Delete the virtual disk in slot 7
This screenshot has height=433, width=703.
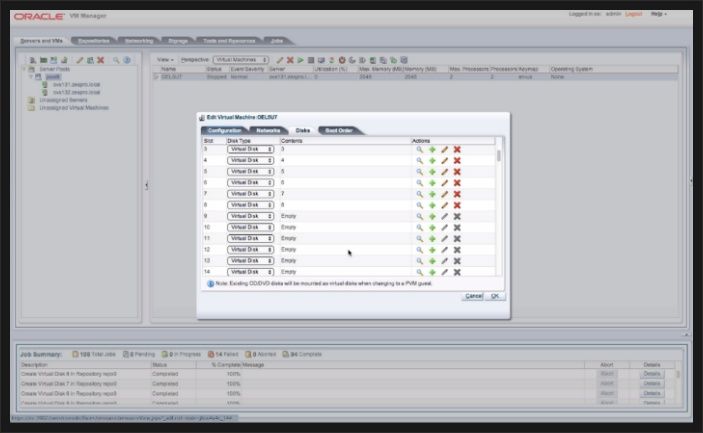[457, 194]
